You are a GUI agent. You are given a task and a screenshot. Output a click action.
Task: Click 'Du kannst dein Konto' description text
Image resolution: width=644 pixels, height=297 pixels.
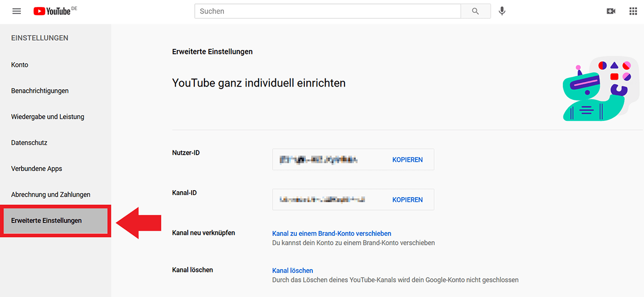(x=354, y=243)
